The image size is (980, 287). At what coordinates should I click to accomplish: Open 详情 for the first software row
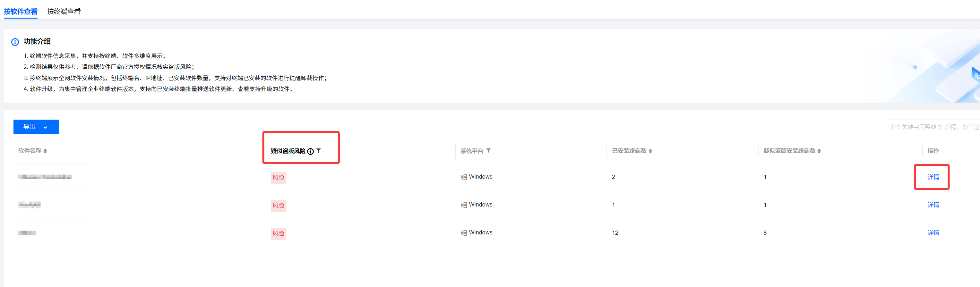pyautogui.click(x=933, y=177)
